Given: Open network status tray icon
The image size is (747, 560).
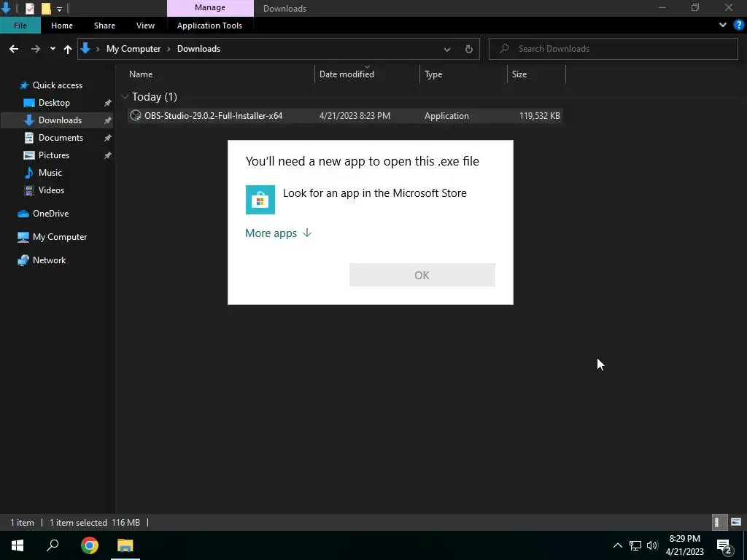Looking at the screenshot, I should (635, 545).
